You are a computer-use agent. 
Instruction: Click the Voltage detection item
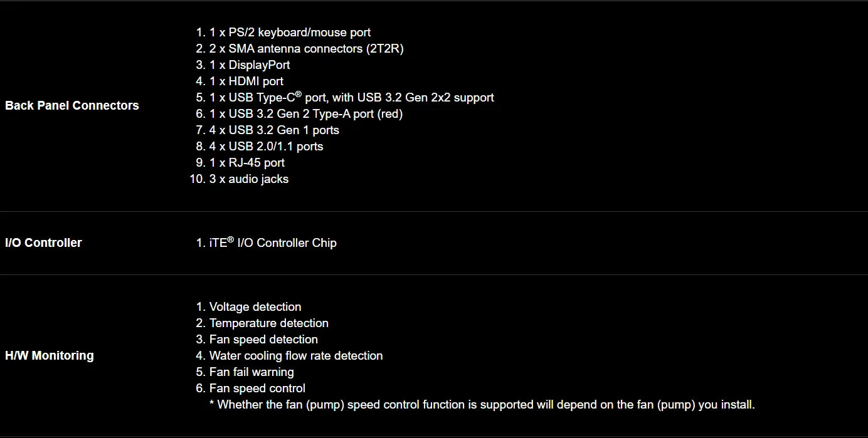click(x=255, y=307)
